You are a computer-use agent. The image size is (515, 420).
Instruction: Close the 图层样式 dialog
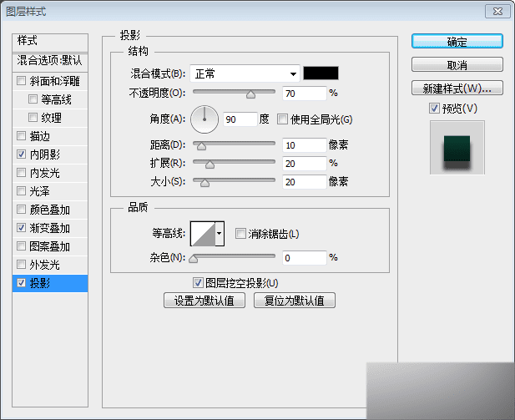(497, 12)
